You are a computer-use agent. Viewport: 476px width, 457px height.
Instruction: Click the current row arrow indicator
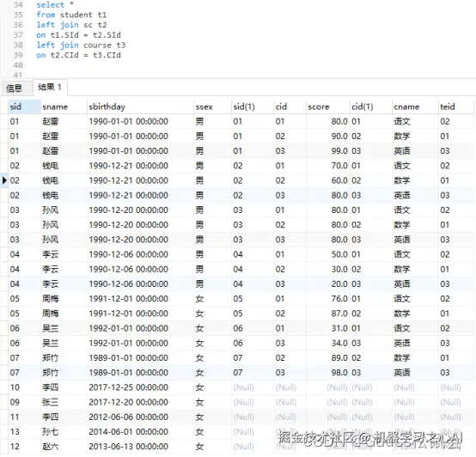point(4,180)
